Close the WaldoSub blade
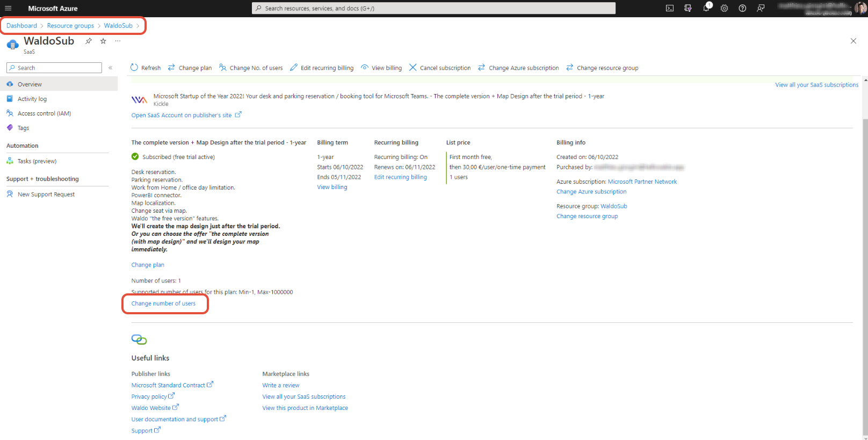The height and width of the screenshot is (440, 868). click(853, 41)
